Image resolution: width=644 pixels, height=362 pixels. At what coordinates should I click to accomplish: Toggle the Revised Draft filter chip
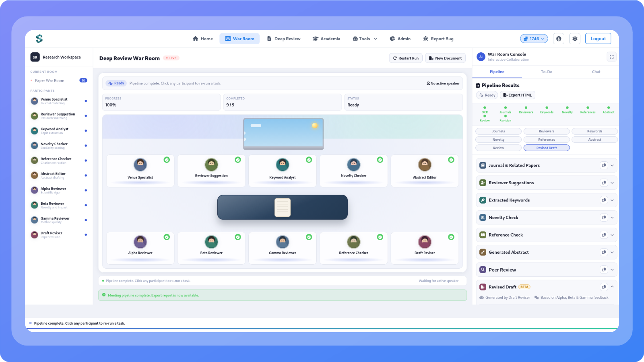[x=547, y=148]
